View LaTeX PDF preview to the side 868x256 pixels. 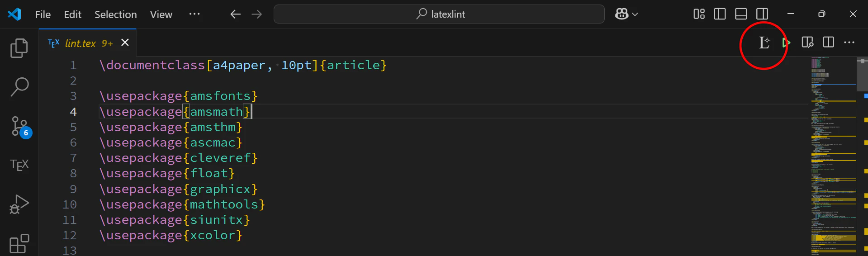click(807, 43)
